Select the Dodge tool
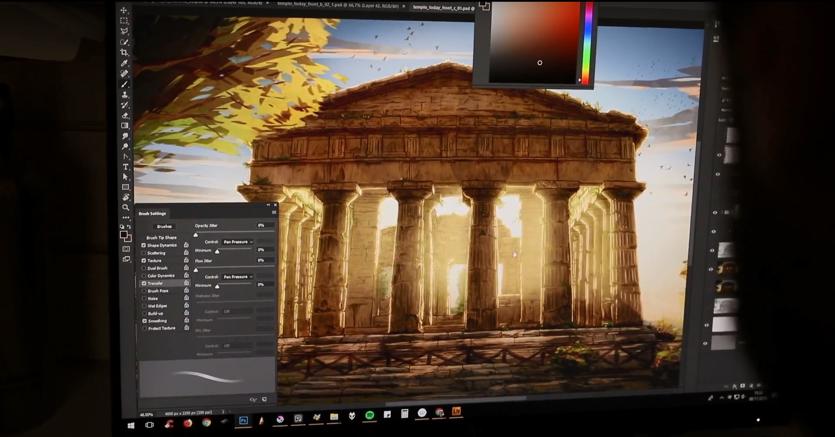This screenshot has height=437, width=835. pyautogui.click(x=125, y=146)
